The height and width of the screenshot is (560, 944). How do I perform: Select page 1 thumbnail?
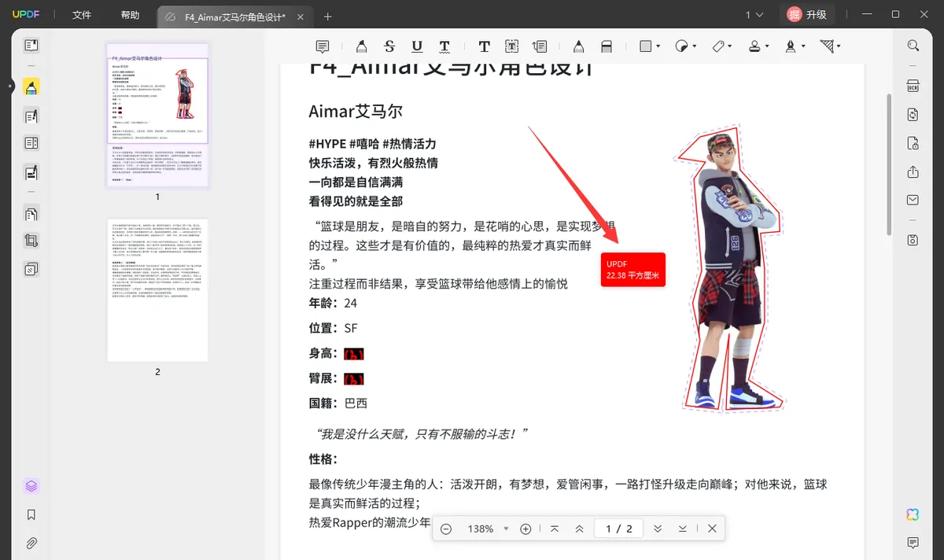pos(157,115)
